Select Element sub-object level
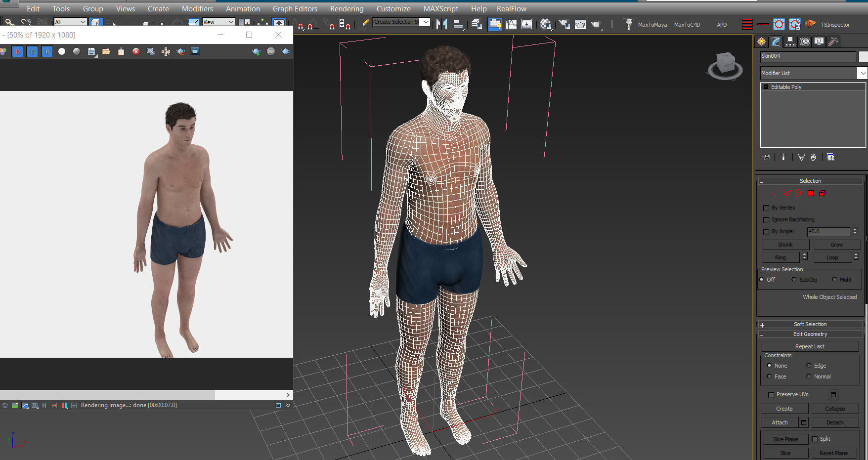The height and width of the screenshot is (460, 868). point(823,193)
